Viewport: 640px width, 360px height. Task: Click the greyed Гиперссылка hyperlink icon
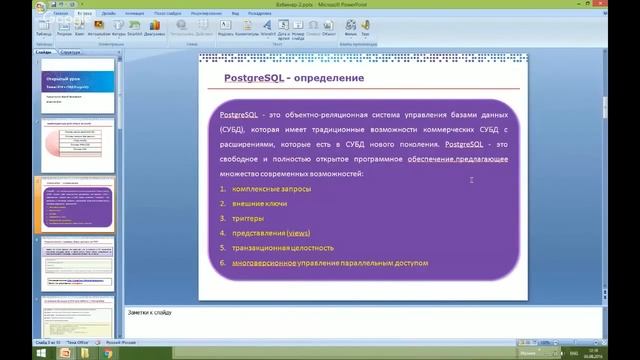[x=182, y=28]
